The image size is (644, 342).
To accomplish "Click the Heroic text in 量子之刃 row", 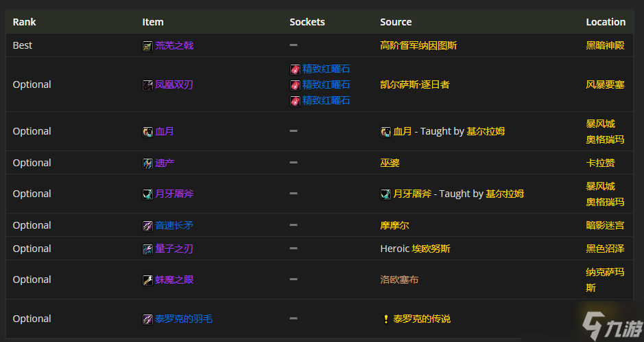I will 394,249.
